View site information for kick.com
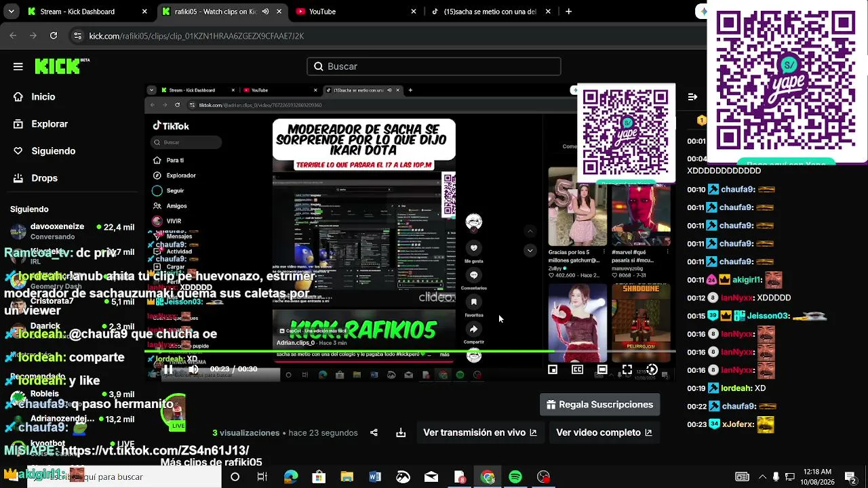 (x=77, y=36)
